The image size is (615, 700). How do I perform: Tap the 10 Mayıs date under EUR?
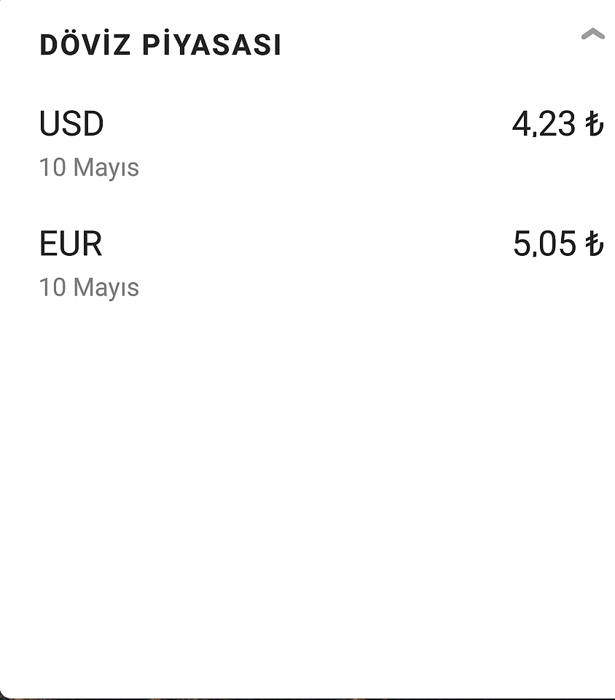(x=89, y=287)
